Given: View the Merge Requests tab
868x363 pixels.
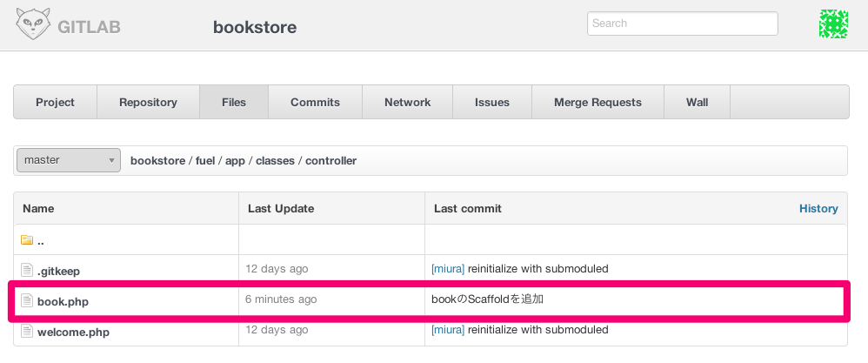Looking at the screenshot, I should (x=598, y=102).
